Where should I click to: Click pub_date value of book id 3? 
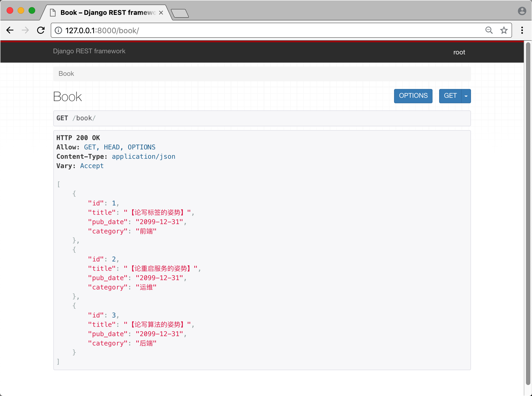pos(159,334)
